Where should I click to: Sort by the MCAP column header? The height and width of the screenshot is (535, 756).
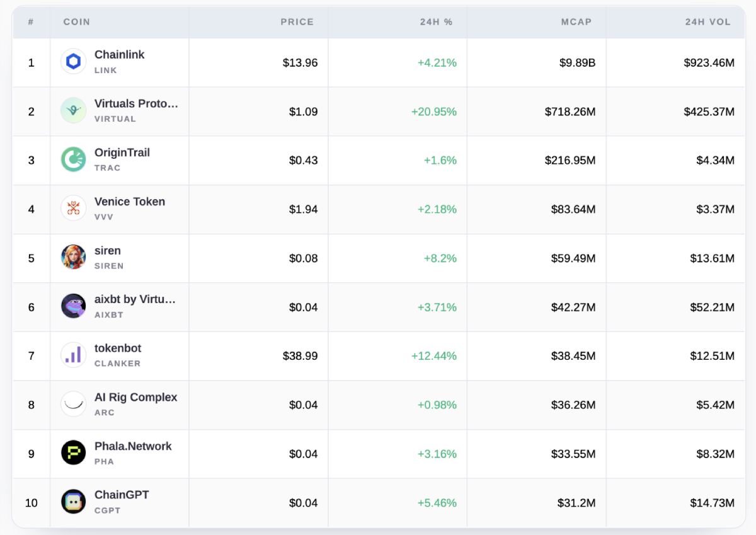pyautogui.click(x=576, y=22)
